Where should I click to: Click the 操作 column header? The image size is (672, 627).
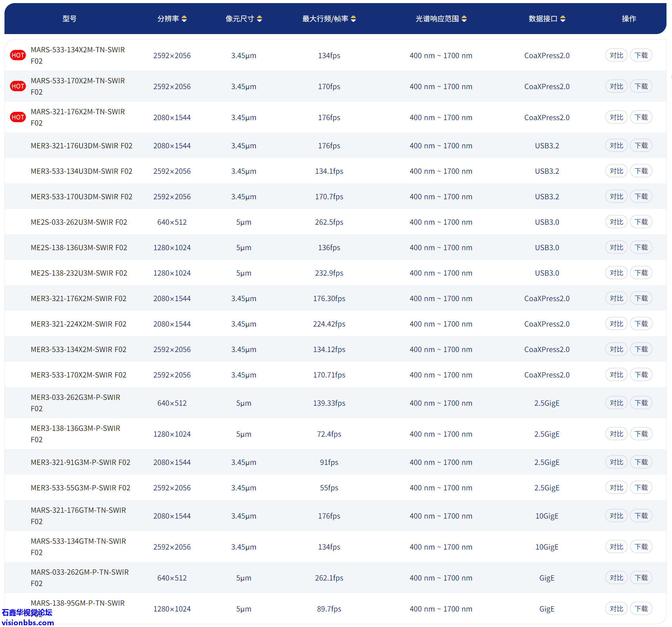click(629, 19)
